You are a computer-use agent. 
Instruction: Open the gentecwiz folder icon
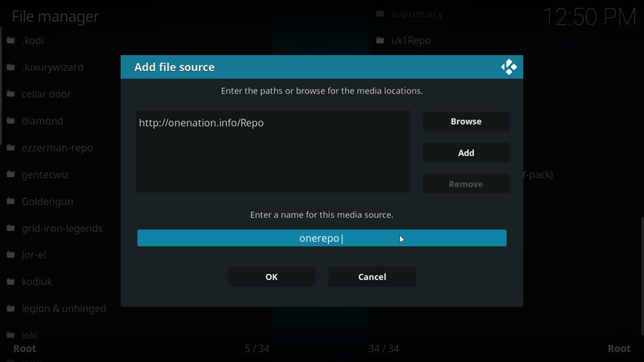pyautogui.click(x=11, y=175)
